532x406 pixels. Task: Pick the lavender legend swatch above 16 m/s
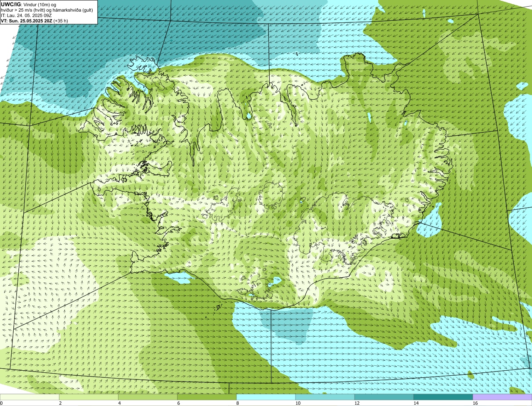click(x=502, y=397)
